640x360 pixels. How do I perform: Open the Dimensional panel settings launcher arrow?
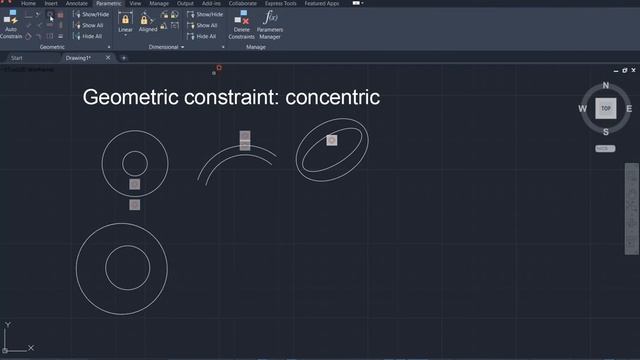(x=223, y=47)
